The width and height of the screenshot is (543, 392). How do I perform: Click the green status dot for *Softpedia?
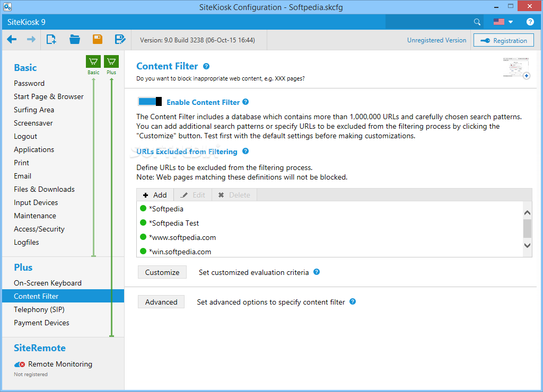pyautogui.click(x=143, y=208)
